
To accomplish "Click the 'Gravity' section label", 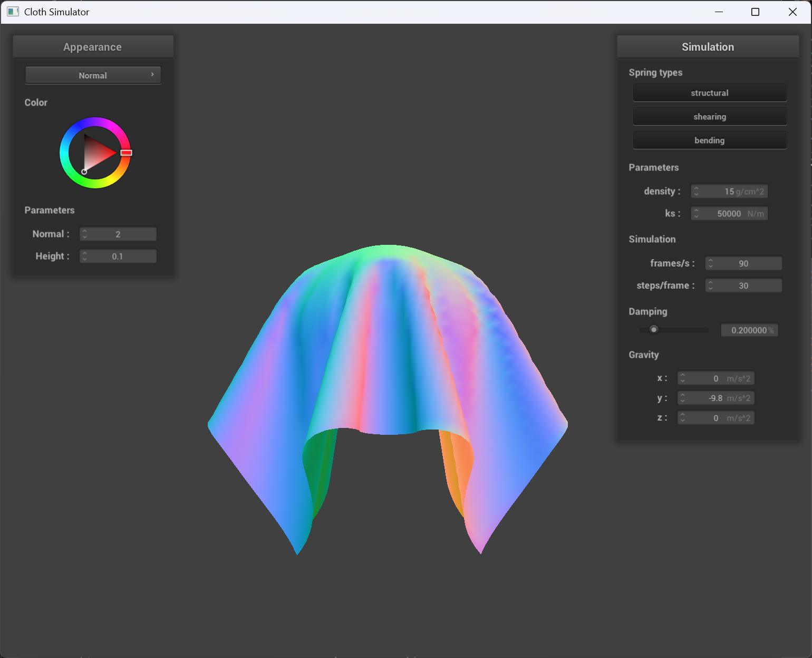I will [x=644, y=355].
